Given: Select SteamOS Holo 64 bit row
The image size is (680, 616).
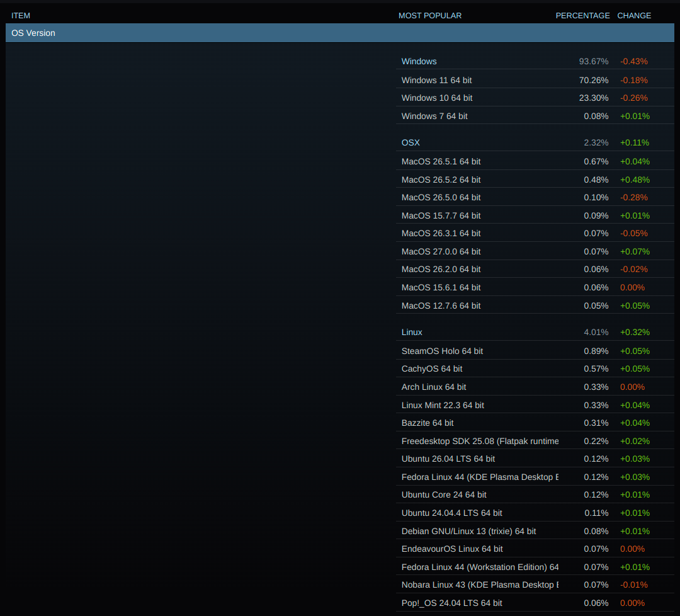Looking at the screenshot, I should coord(535,351).
